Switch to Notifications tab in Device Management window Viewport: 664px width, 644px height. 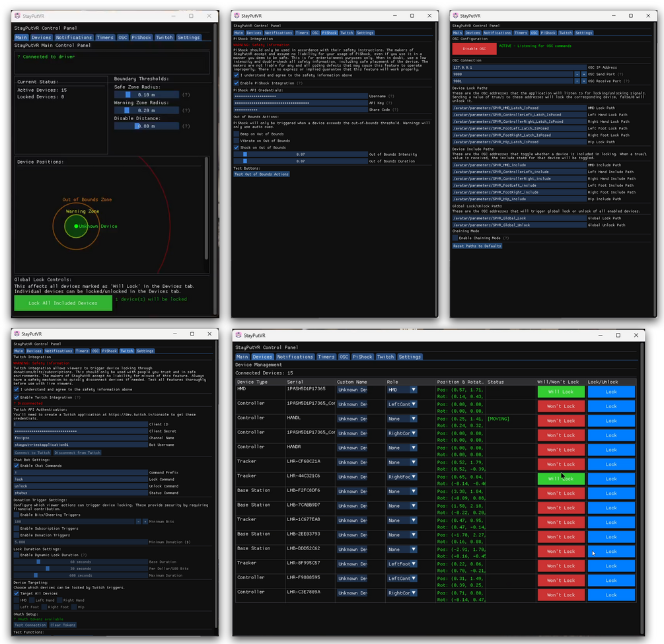click(295, 357)
